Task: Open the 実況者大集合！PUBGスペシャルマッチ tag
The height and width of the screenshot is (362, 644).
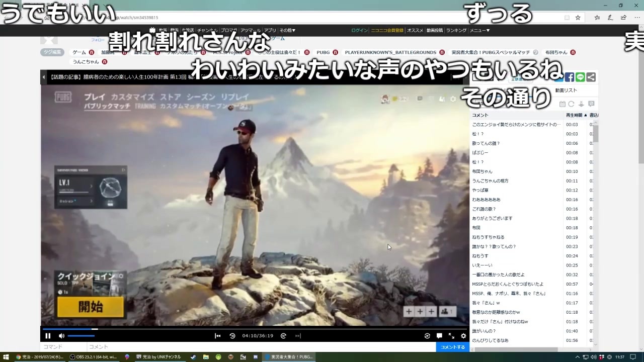Action: pos(491,52)
